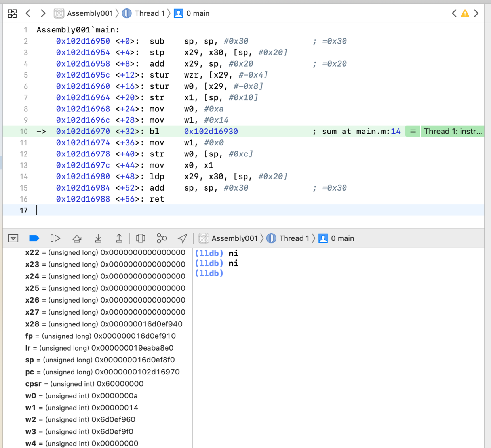The image size is (491, 448).
Task: Click address 0x102d16974 on line 11
Action: click(x=83, y=143)
